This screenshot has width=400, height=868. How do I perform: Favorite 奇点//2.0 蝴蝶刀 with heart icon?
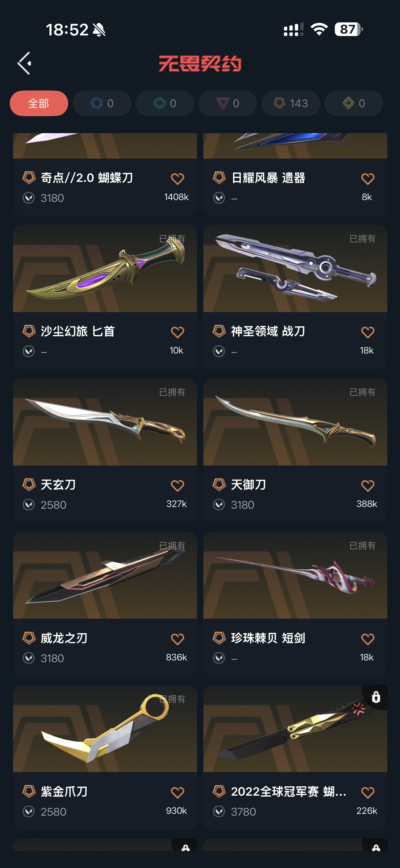[x=177, y=179]
